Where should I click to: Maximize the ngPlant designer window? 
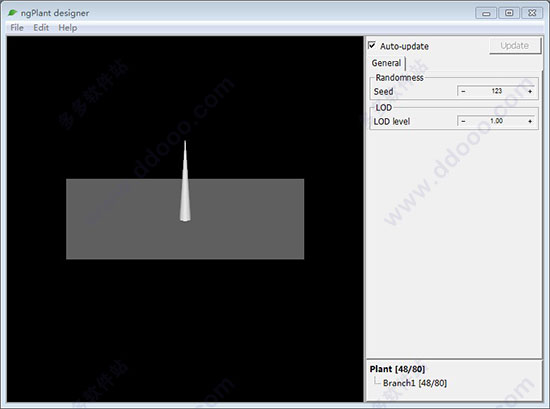pos(509,13)
